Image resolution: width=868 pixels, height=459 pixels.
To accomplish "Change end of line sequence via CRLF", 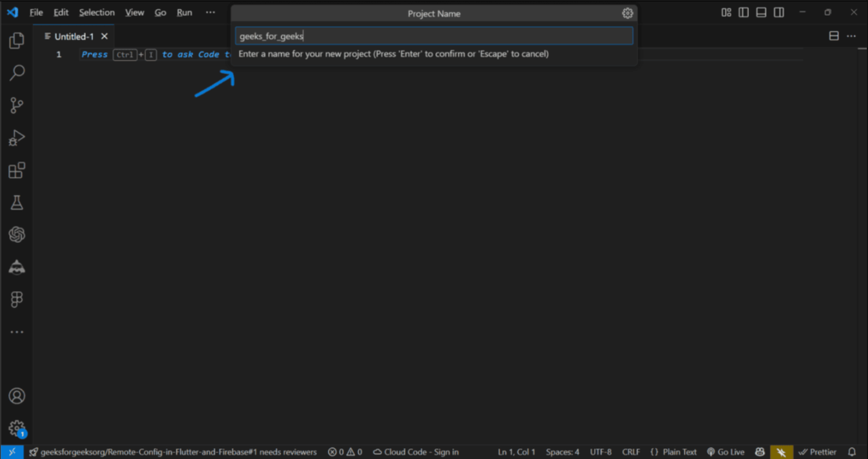I will pos(630,452).
